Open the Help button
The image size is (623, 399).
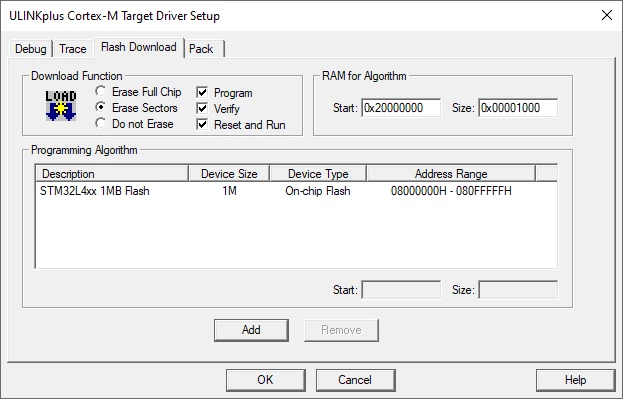click(575, 380)
